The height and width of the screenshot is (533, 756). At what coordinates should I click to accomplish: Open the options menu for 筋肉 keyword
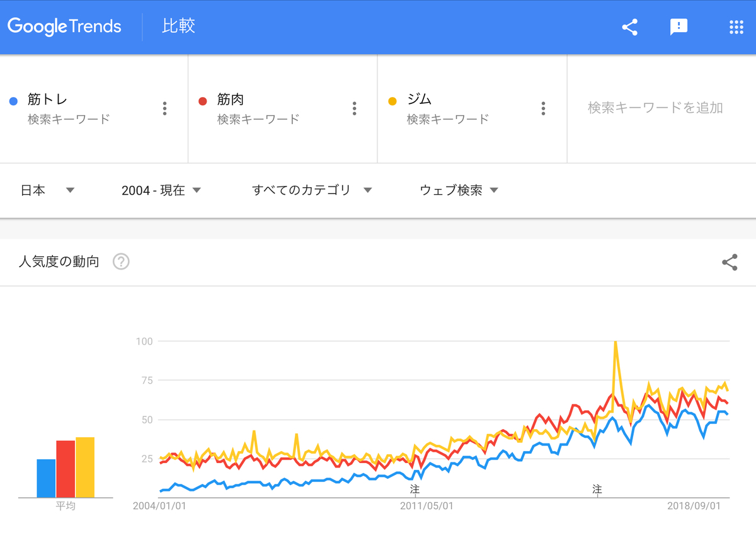pyautogui.click(x=355, y=108)
